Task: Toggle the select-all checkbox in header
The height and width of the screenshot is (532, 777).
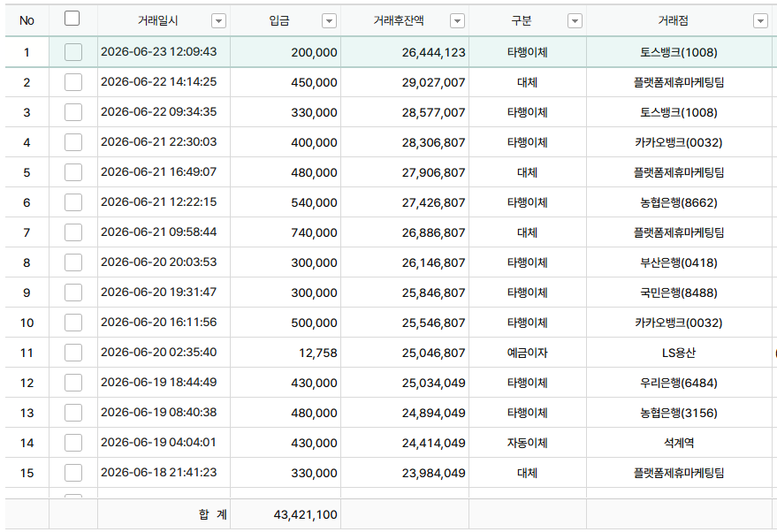Action: pyautogui.click(x=72, y=19)
